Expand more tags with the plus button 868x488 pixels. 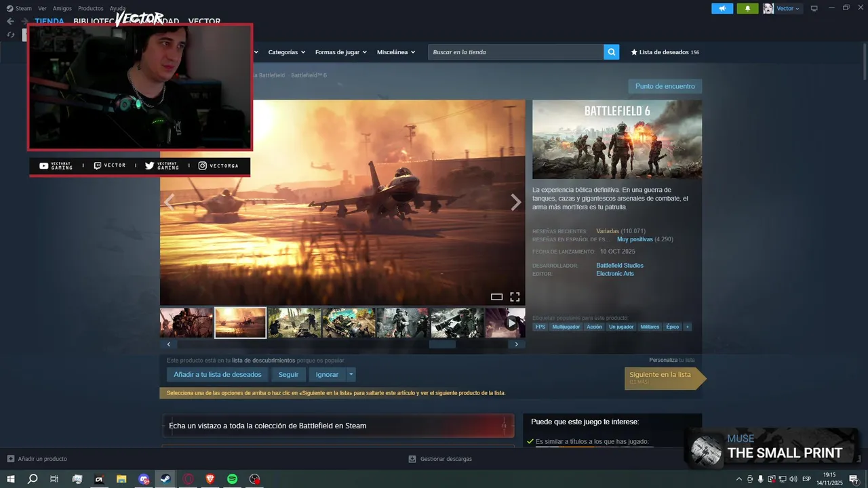(687, 327)
